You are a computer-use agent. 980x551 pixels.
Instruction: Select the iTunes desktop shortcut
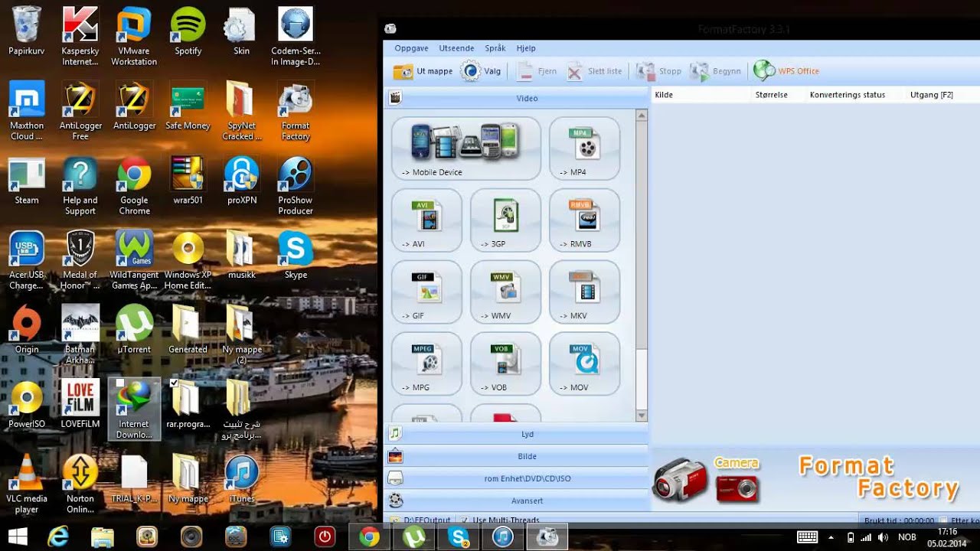click(242, 479)
